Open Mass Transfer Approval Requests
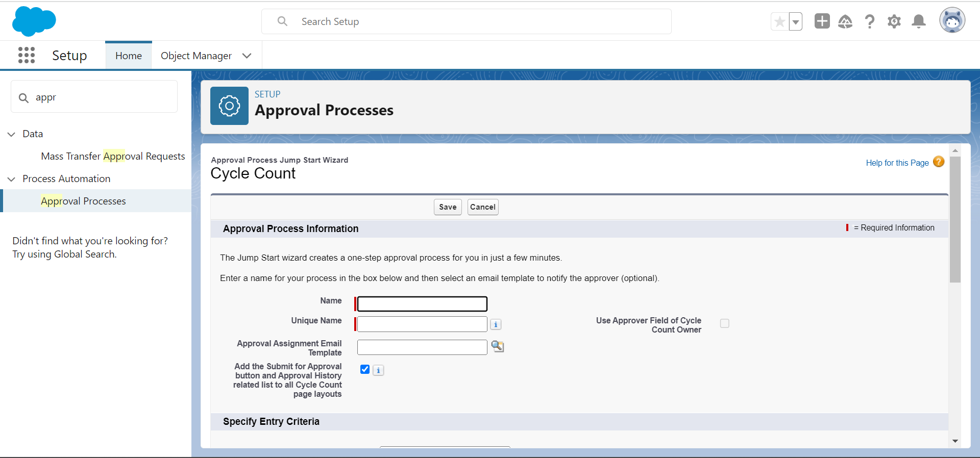This screenshot has width=980, height=458. pyautogui.click(x=113, y=156)
